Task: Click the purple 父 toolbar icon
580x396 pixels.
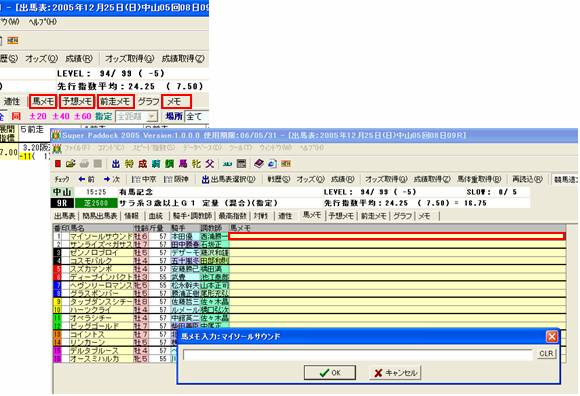Action: 210,163
